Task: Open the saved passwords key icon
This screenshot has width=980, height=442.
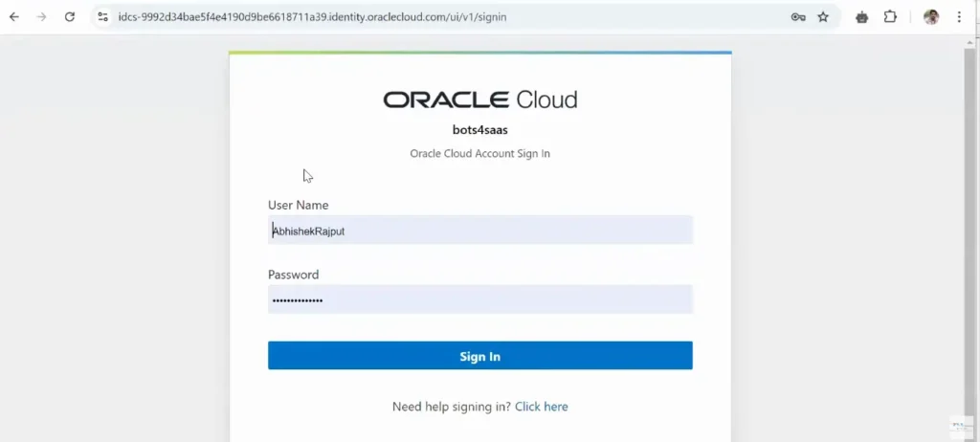Action: click(797, 17)
